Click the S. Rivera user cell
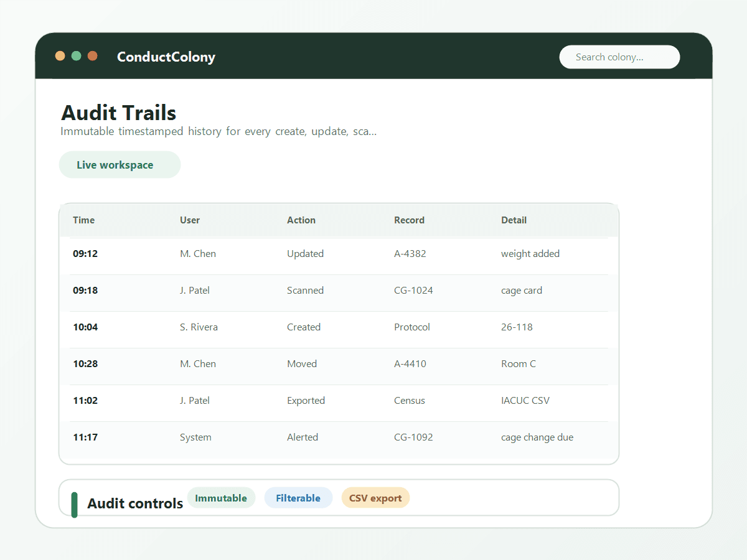747x560 pixels. tap(199, 327)
